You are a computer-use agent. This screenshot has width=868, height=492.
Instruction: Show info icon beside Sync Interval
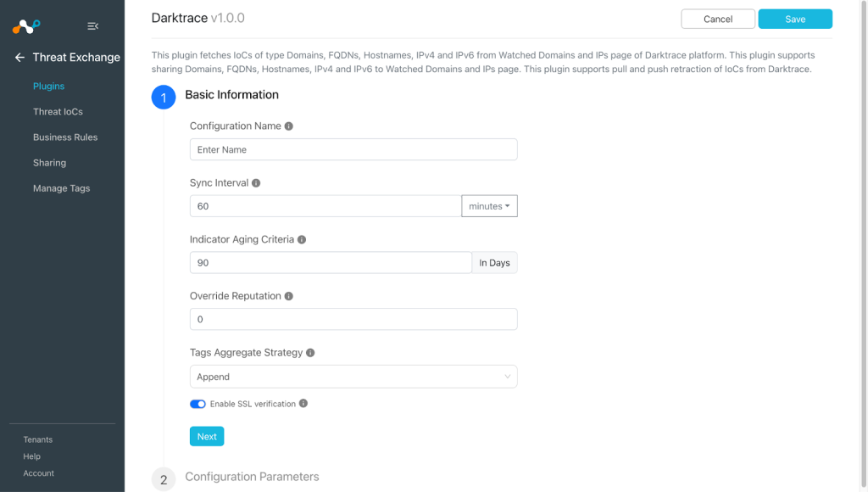(x=256, y=183)
